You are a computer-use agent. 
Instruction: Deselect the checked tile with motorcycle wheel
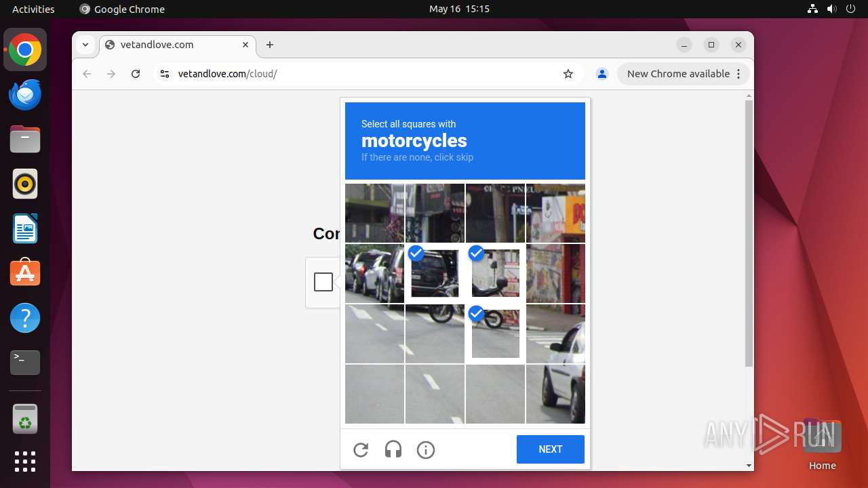[496, 333]
